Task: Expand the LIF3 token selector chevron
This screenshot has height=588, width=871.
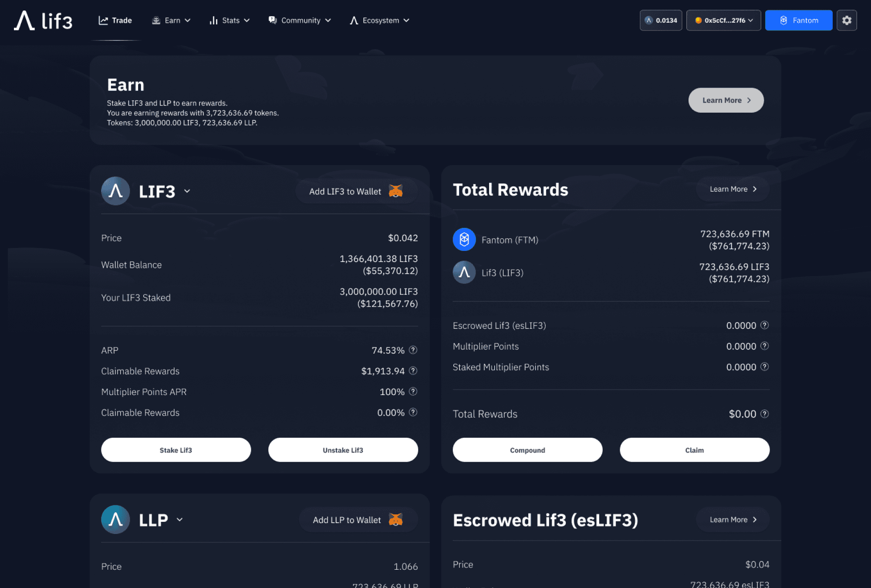Action: click(187, 191)
